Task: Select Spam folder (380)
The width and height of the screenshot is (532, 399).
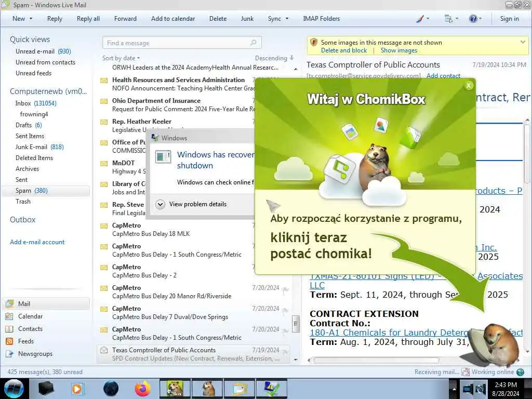Action: tap(46, 191)
